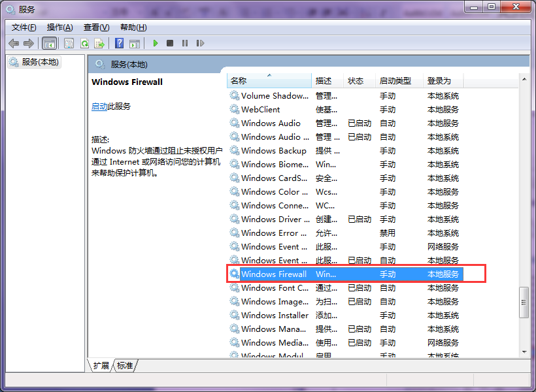Switch to the 扩展 tab
The width and height of the screenshot is (536, 392).
pyautogui.click(x=101, y=365)
